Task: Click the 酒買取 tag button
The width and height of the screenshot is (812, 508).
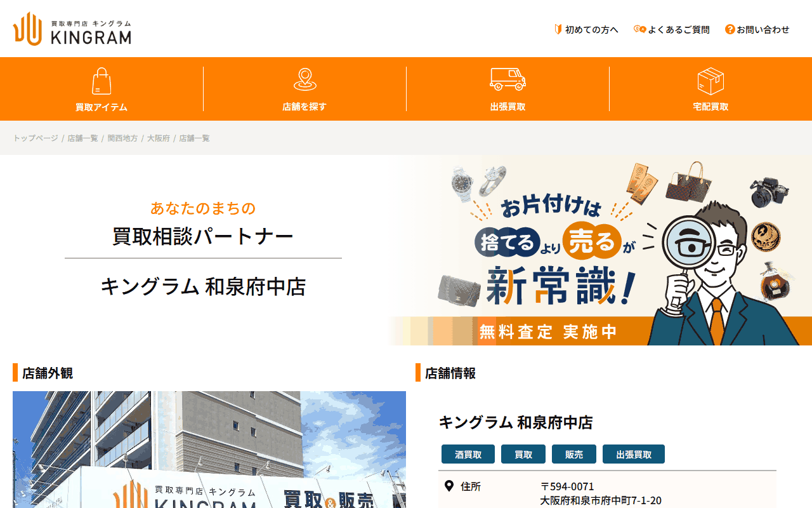Action: 468,455
